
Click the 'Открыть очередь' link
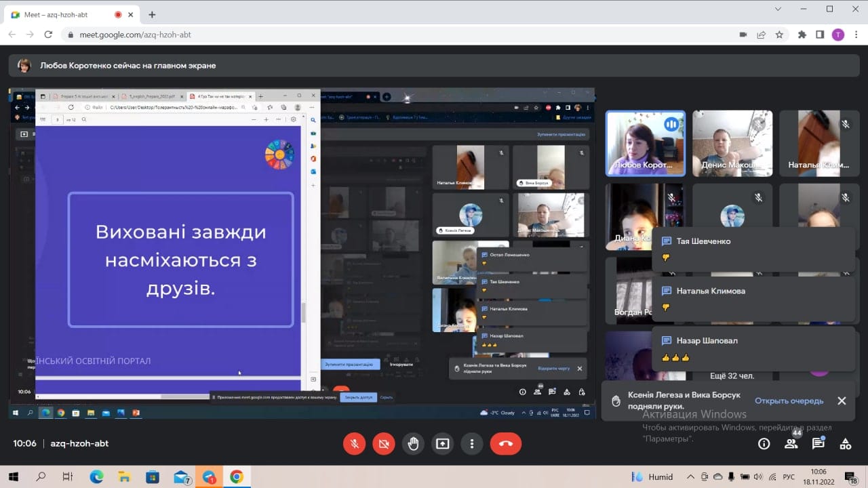point(789,401)
